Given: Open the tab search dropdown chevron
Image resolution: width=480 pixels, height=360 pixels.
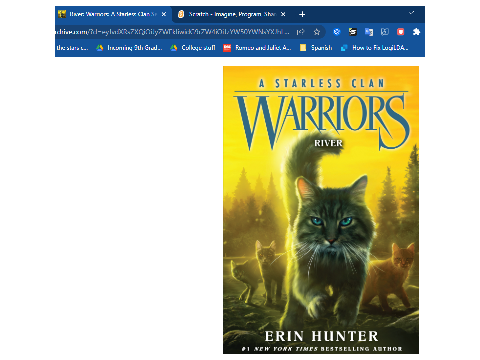Looking at the screenshot, I should click(x=412, y=13).
